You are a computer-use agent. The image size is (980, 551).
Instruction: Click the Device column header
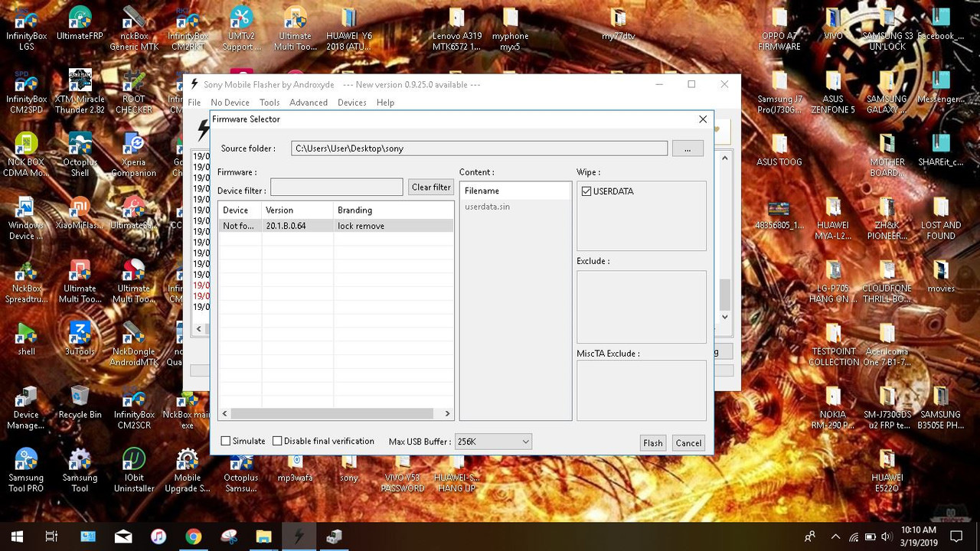point(240,210)
